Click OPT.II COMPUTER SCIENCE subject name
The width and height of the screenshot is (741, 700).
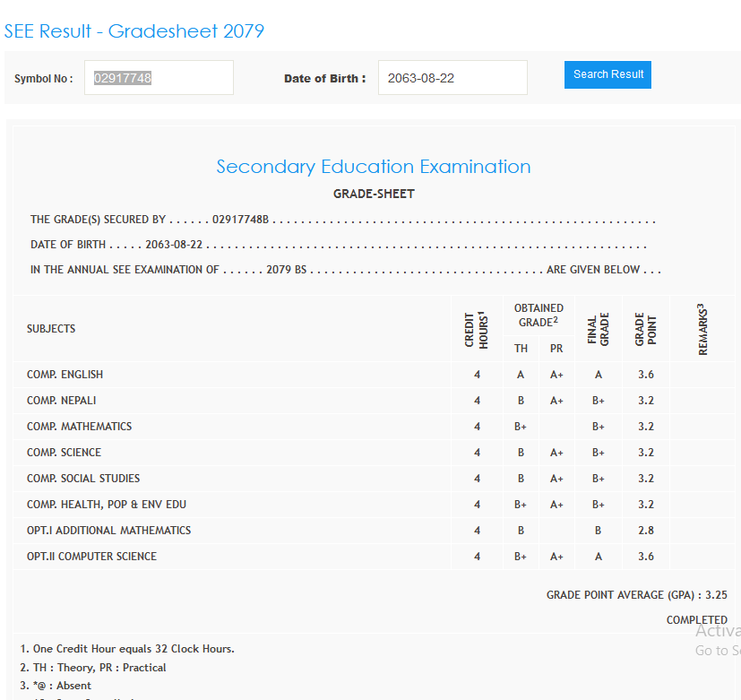coord(91,557)
